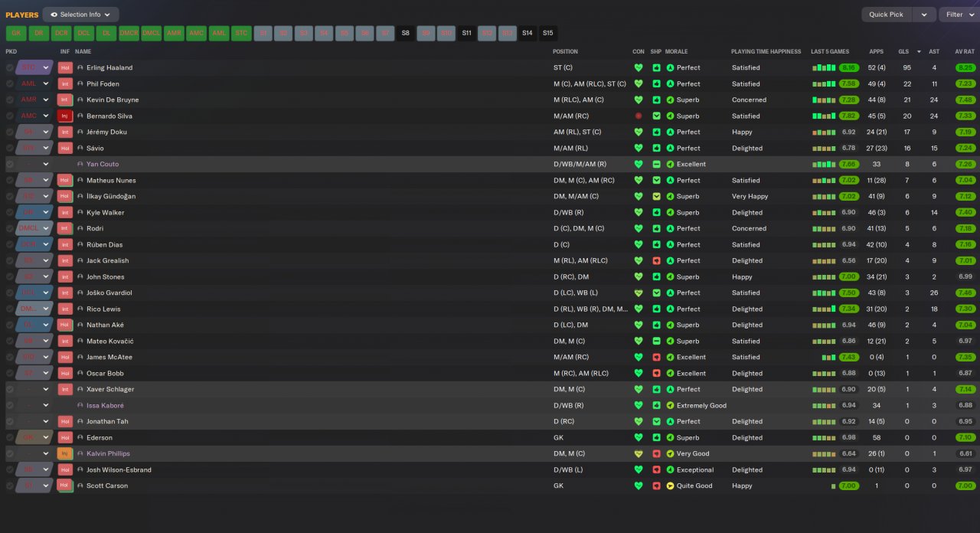Click Josh Wilson-Esbrand's sharpness icon
The width and height of the screenshot is (980, 533).
coord(656,469)
